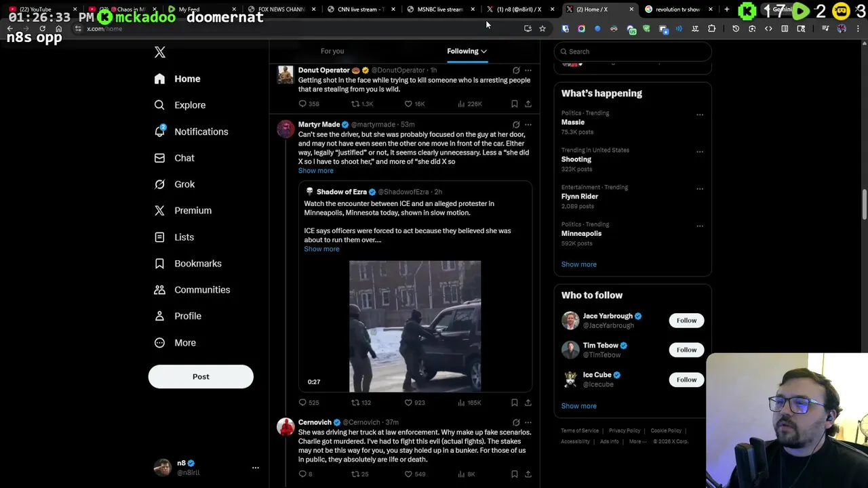Open more options on Martyr Made post
This screenshot has width=868, height=488.
pos(528,125)
